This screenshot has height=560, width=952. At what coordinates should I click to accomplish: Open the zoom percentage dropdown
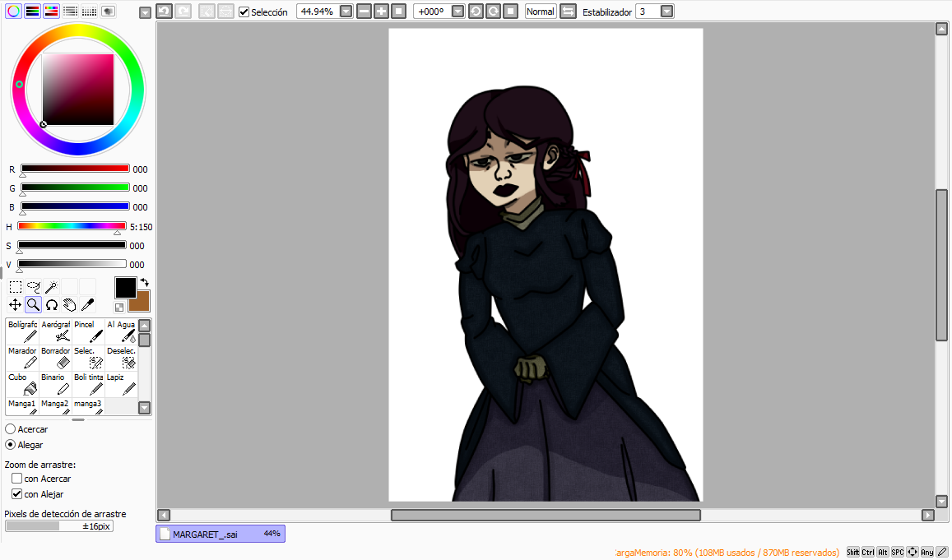coord(346,12)
